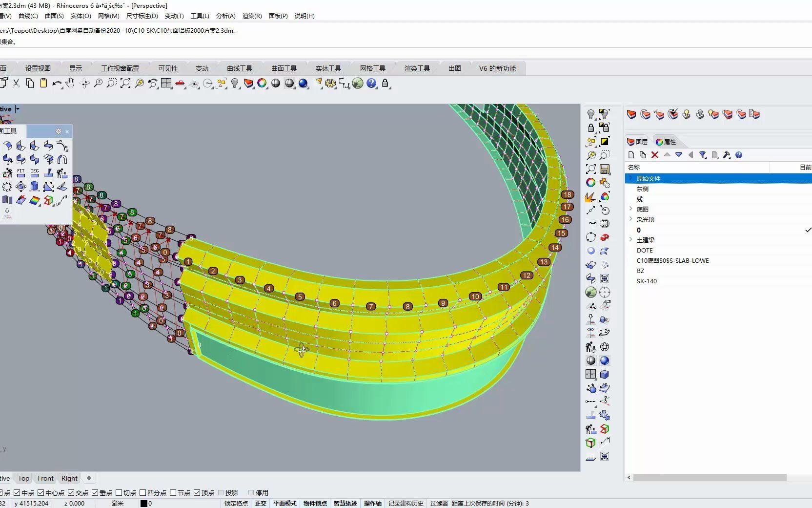This screenshot has height=508, width=812.
Task: Open the 实体(O) menu
Action: tap(81, 16)
